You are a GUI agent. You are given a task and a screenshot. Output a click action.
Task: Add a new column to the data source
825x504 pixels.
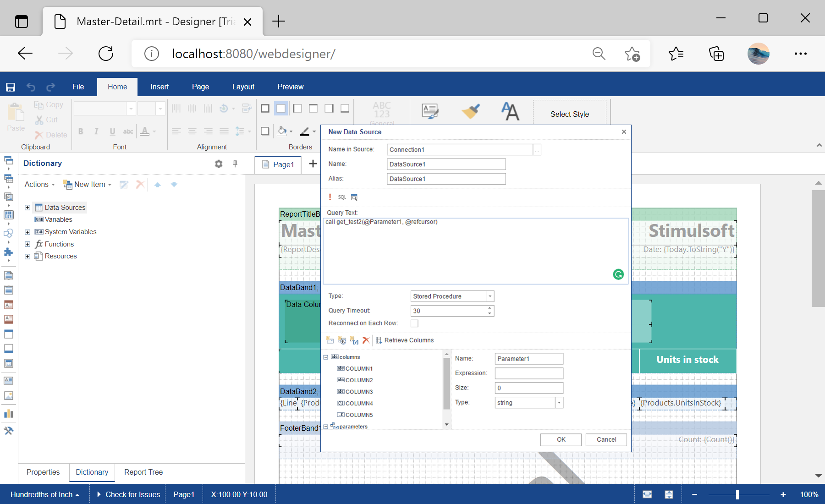coord(330,340)
